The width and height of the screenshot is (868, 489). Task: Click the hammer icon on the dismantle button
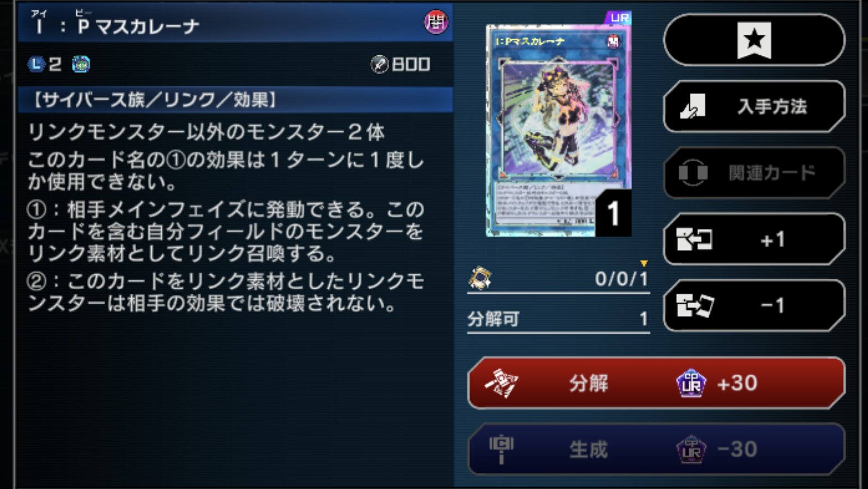[501, 383]
